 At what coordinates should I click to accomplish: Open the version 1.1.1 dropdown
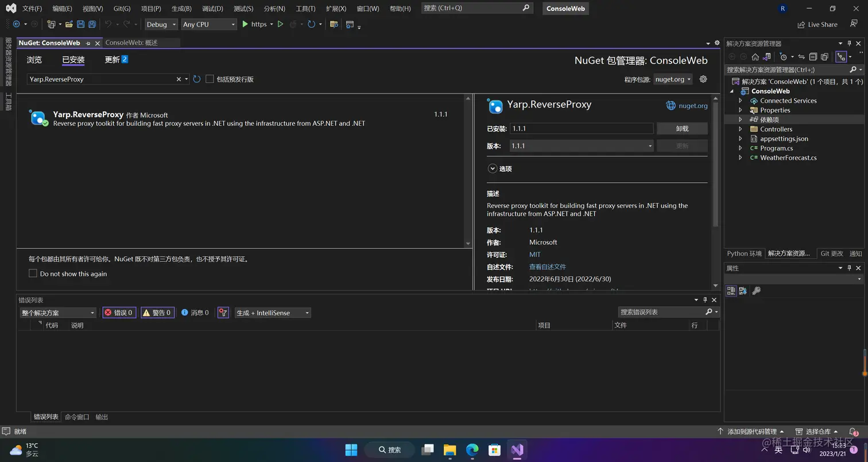(x=582, y=146)
